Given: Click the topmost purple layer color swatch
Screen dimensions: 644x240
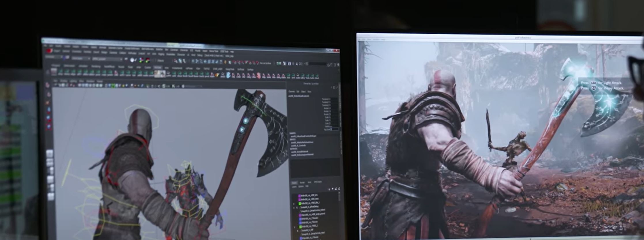Looking at the screenshot, I should 299,196.
